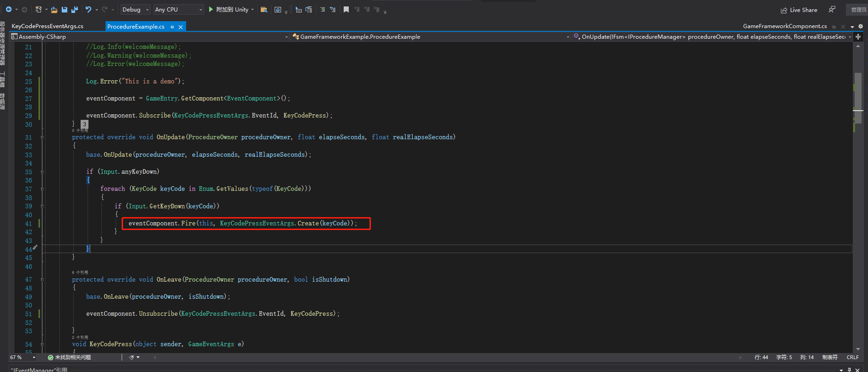Click the green Start debugging play icon
868x372 pixels.
click(x=211, y=9)
